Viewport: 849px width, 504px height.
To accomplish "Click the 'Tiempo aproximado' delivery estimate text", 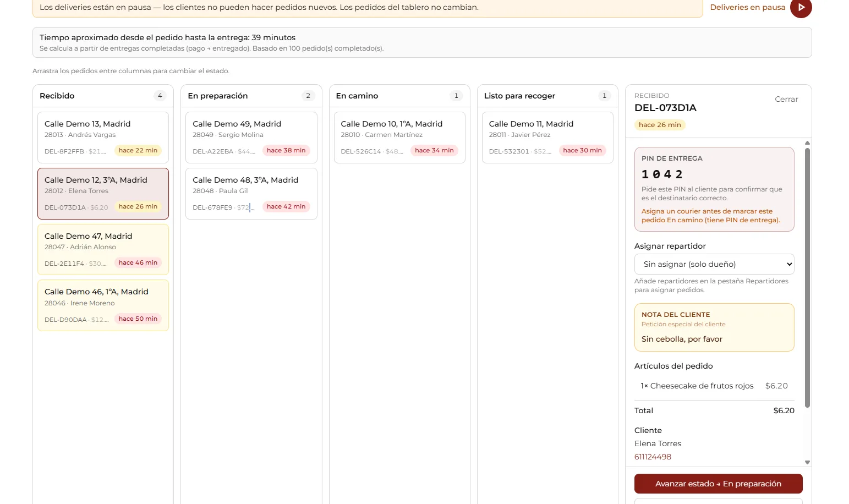I will click(x=167, y=37).
